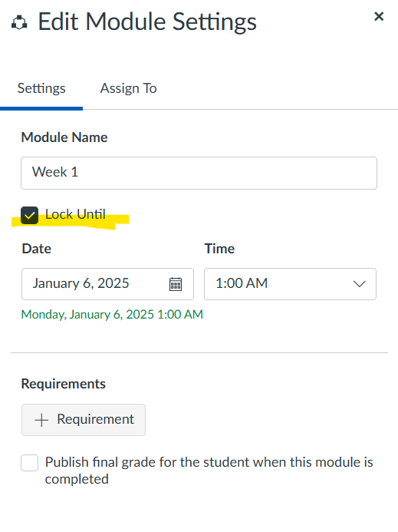Add a new Requirement
This screenshot has height=532, width=398.
[x=84, y=420]
